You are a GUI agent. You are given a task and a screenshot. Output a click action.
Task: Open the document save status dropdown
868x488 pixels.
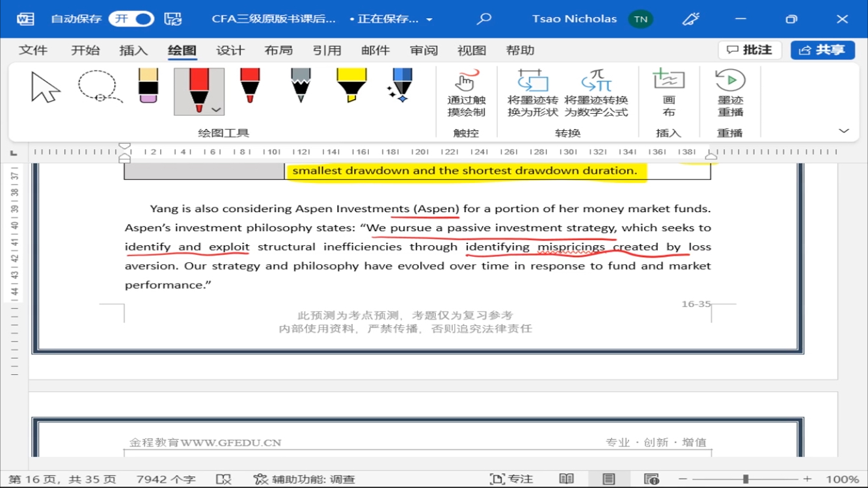[x=429, y=20]
